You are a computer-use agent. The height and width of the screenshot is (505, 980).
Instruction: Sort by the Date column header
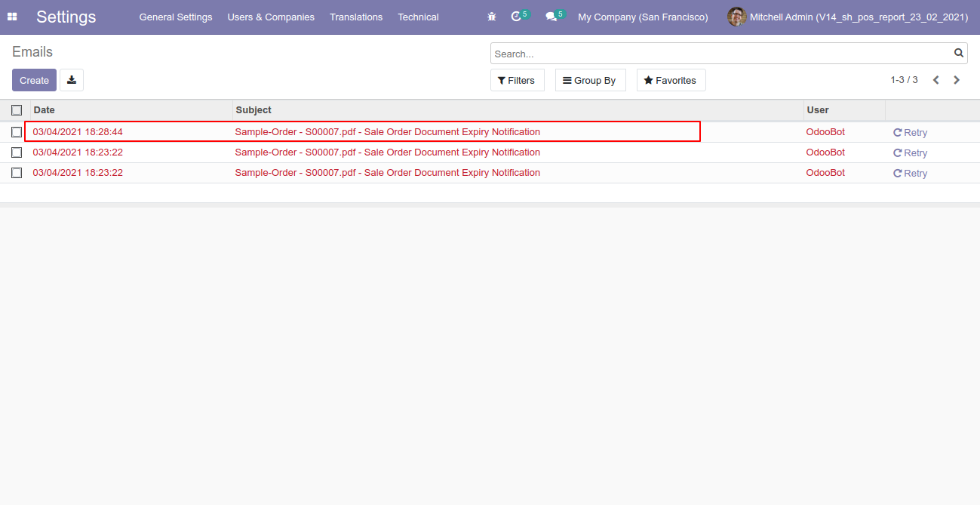131,110
